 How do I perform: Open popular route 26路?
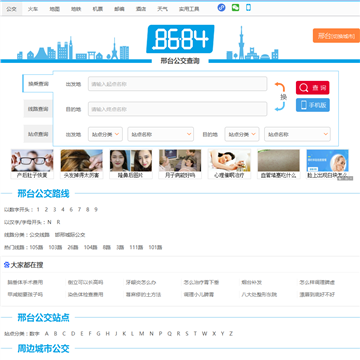point(73,247)
